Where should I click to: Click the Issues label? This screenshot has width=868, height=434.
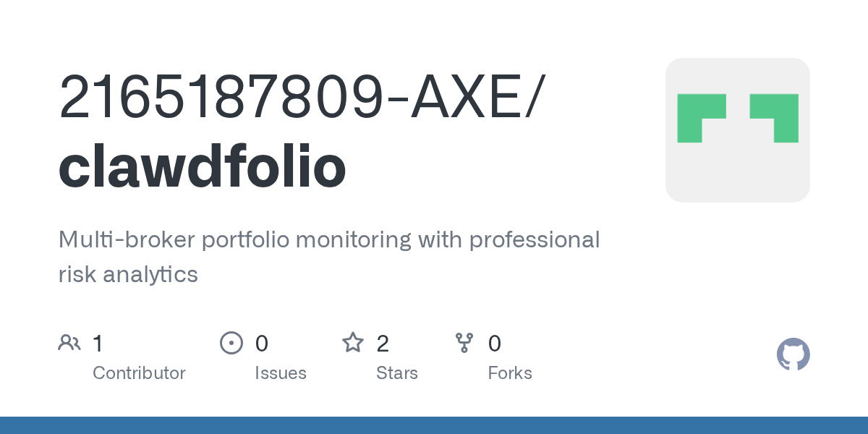(x=280, y=373)
